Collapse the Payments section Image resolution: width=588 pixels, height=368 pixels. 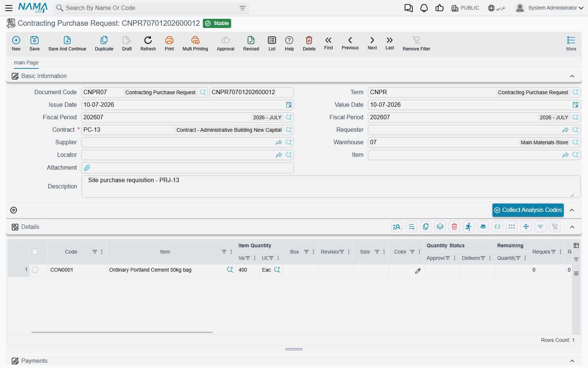(572, 361)
